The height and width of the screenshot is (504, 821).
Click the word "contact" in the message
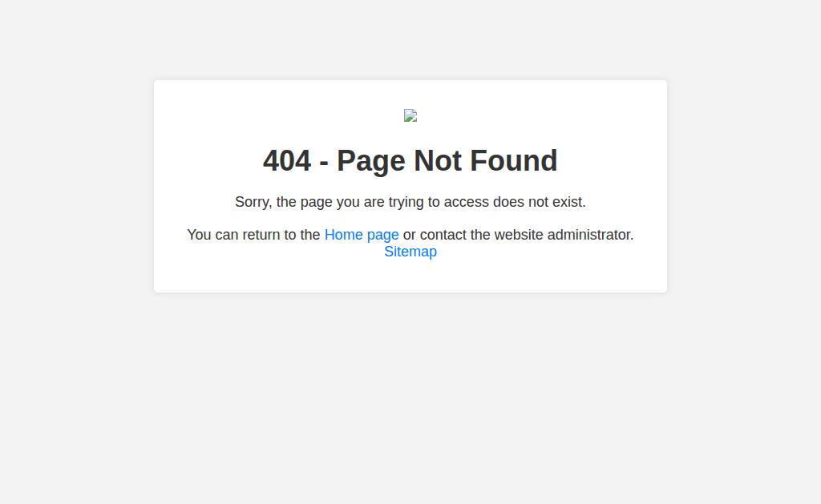[443, 235]
